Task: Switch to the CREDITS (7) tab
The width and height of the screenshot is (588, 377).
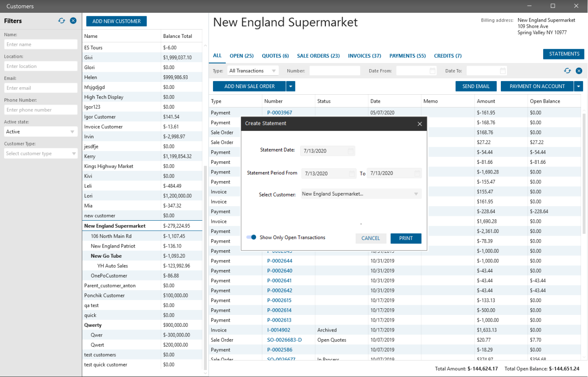Action: pyautogui.click(x=448, y=56)
